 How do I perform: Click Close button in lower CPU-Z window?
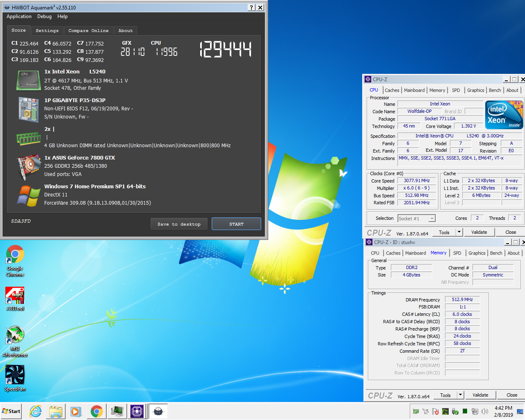point(512,395)
